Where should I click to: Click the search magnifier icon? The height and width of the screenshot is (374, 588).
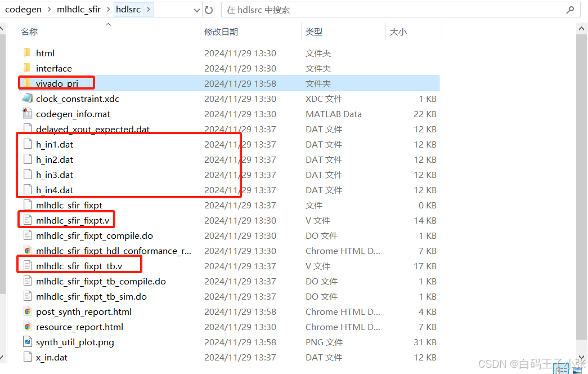click(x=570, y=10)
